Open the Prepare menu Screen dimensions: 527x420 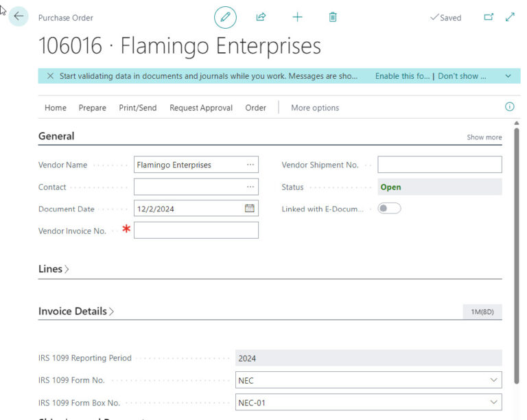point(93,108)
